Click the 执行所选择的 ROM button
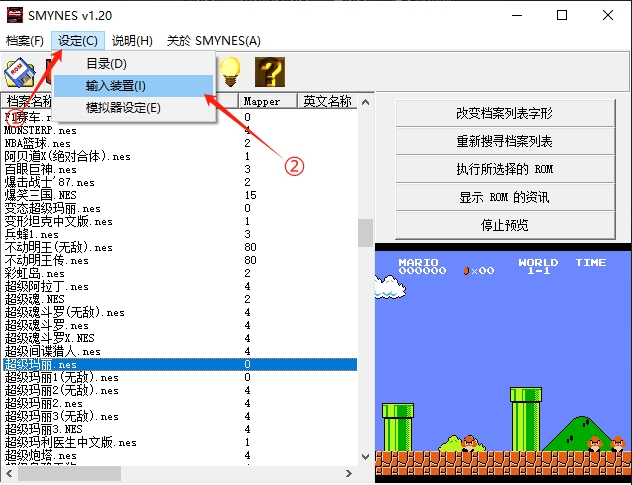This screenshot has height=485, width=632. point(505,169)
